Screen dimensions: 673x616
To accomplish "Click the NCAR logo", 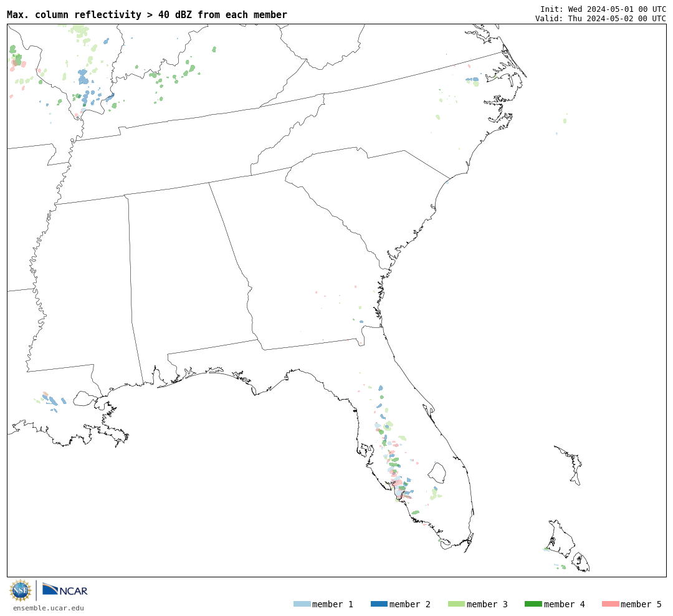I will (x=65, y=589).
